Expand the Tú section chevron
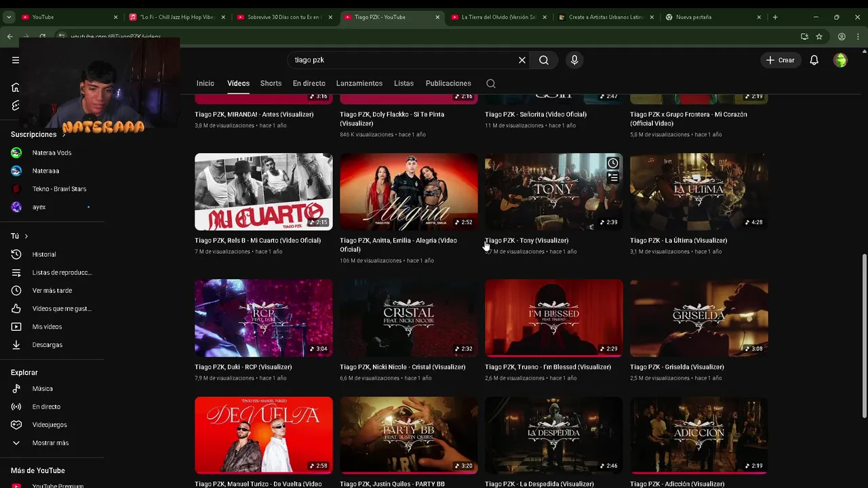 point(26,237)
